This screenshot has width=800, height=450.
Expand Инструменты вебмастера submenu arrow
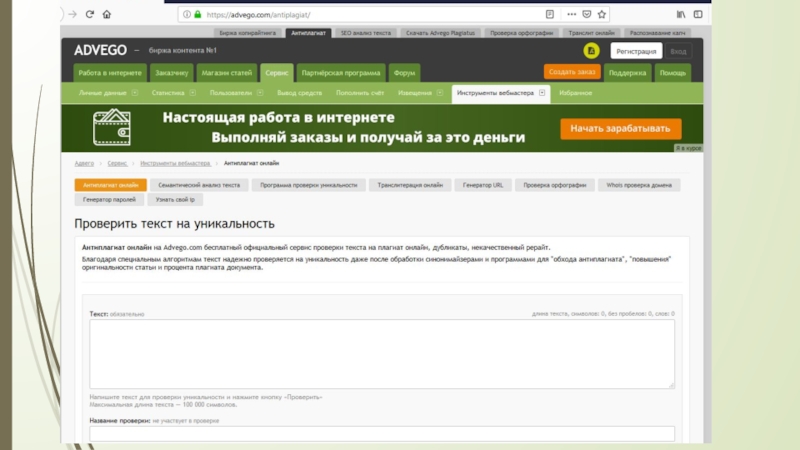pyautogui.click(x=542, y=93)
